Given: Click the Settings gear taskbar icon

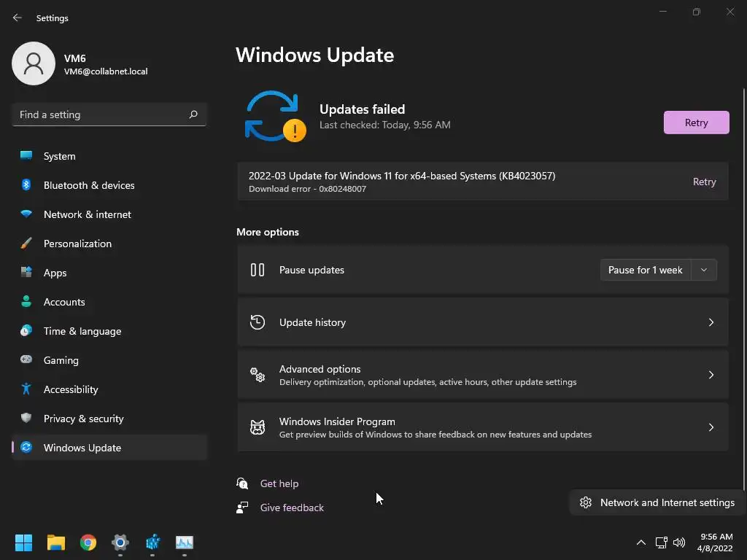Looking at the screenshot, I should 120,542.
